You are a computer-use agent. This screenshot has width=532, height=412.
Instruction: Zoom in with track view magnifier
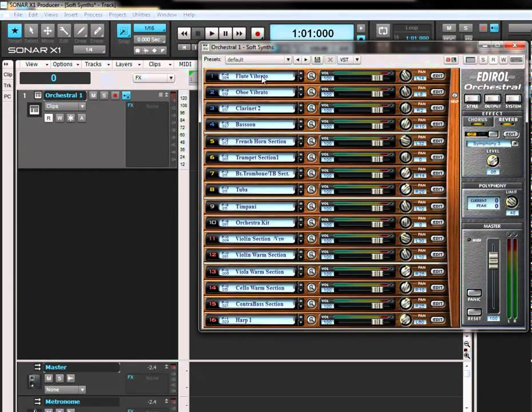point(467,356)
